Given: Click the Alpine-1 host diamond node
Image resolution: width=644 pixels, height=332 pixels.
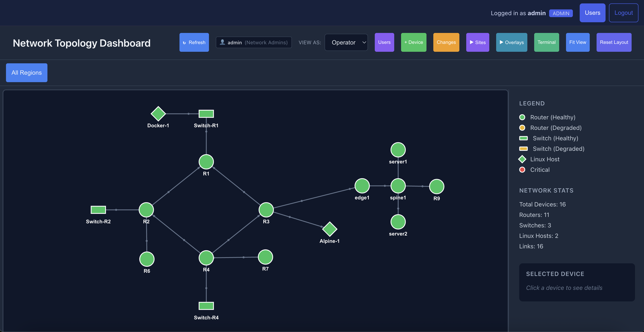Looking at the screenshot, I should click(x=330, y=229).
